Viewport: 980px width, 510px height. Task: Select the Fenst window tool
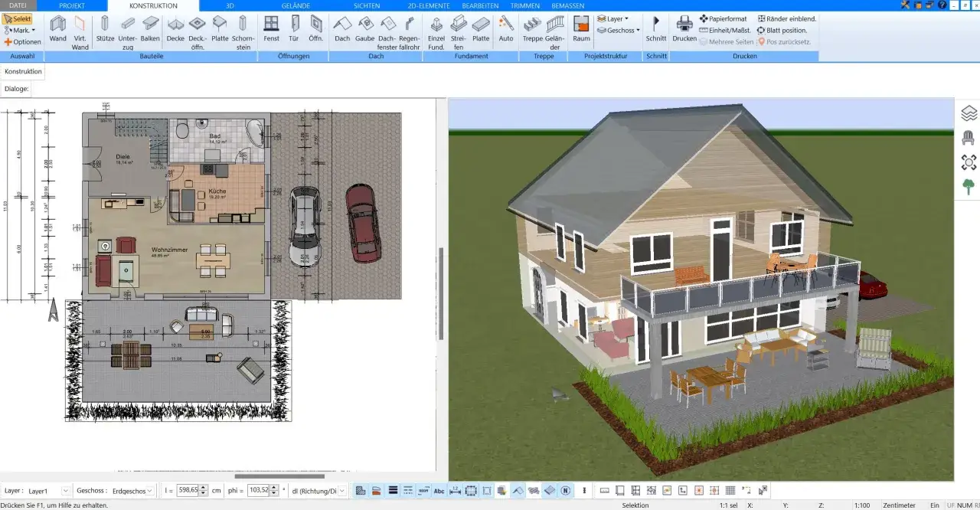pos(271,29)
